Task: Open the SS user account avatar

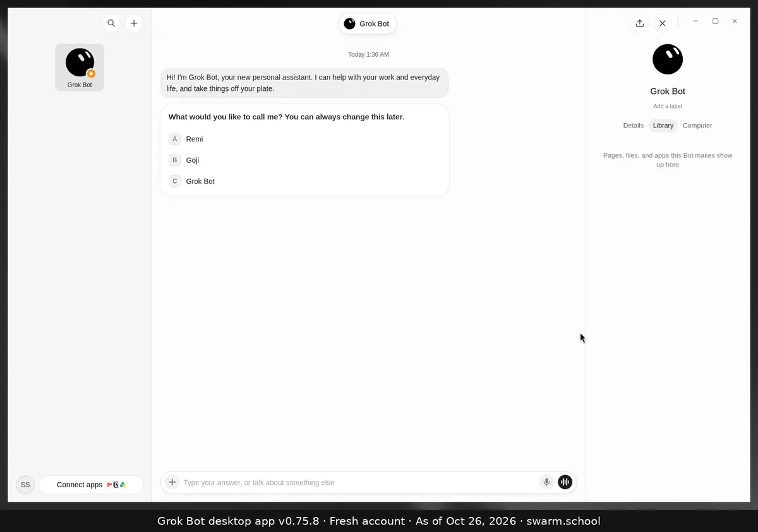Action: (x=25, y=485)
